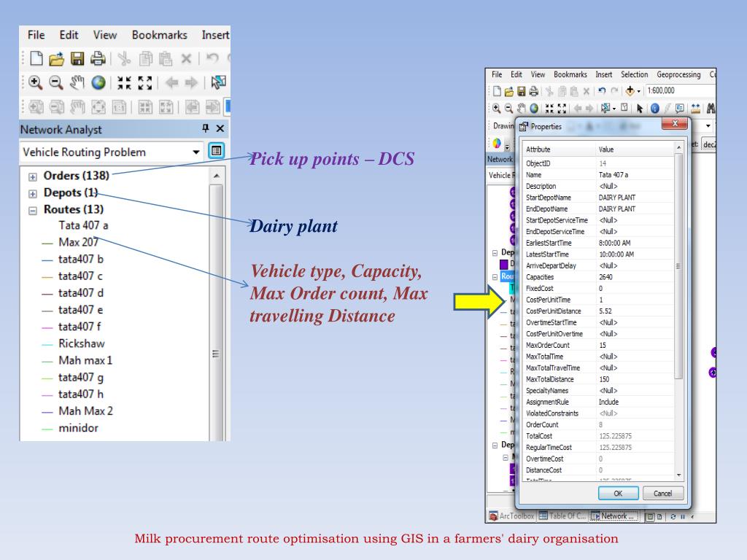Viewport: 747px width, 560px height.
Task: Select the Rickshaw route
Action: 82,343
